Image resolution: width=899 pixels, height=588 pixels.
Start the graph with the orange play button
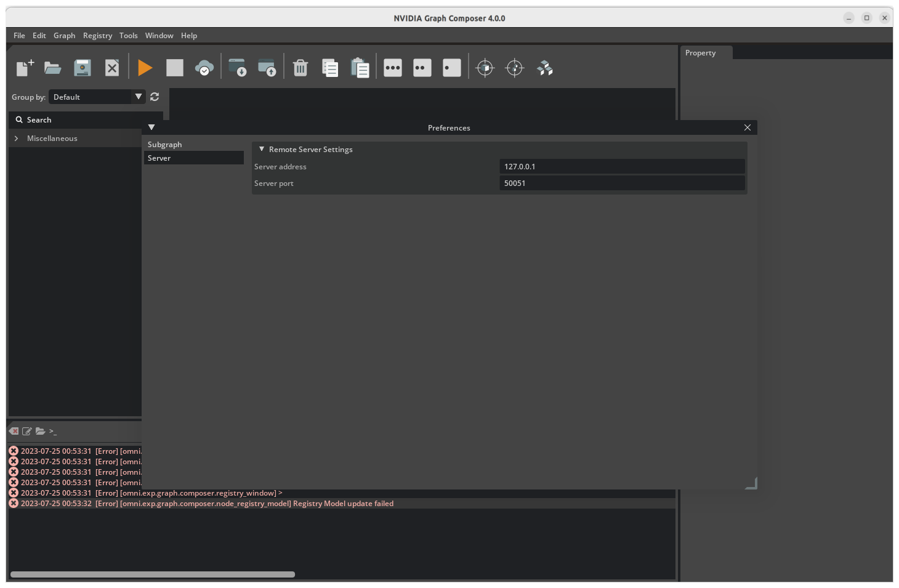(x=145, y=68)
